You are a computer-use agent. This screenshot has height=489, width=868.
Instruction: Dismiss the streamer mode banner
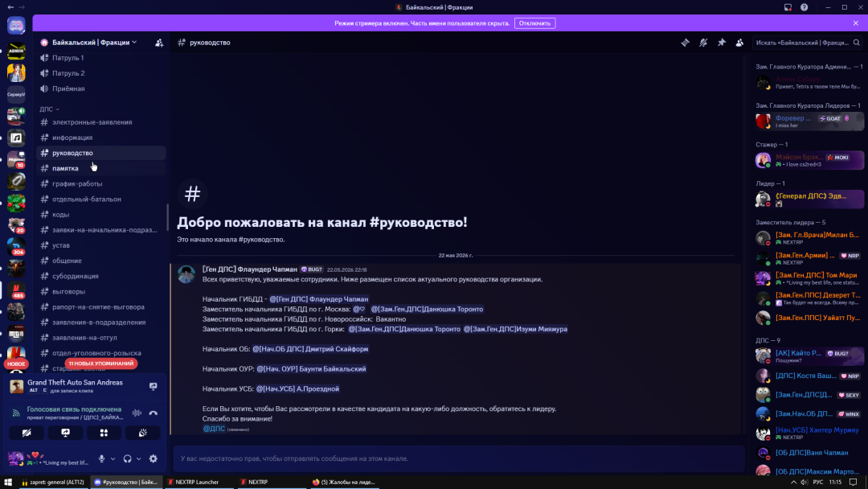[856, 23]
